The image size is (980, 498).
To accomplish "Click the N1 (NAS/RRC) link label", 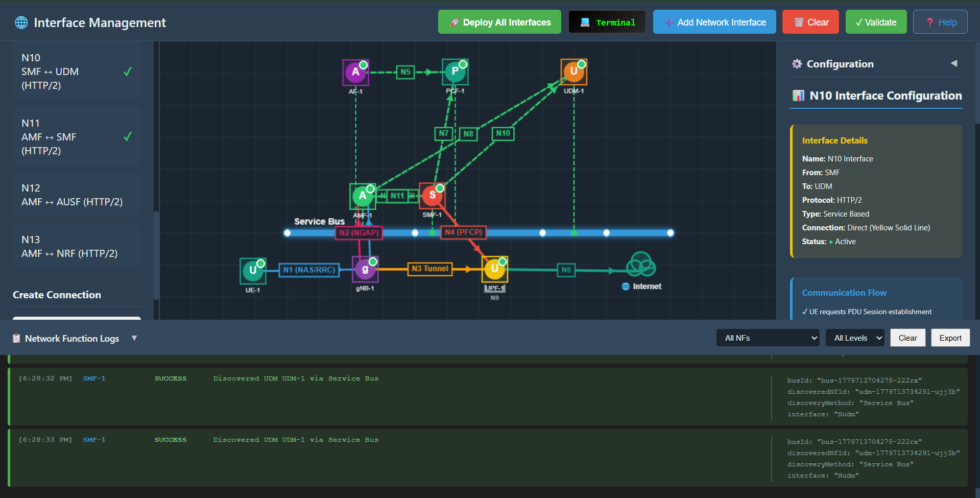I will tap(309, 270).
